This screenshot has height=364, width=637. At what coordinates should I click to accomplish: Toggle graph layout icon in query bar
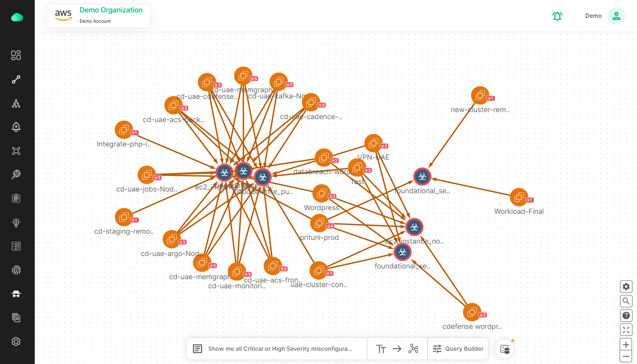(413, 349)
